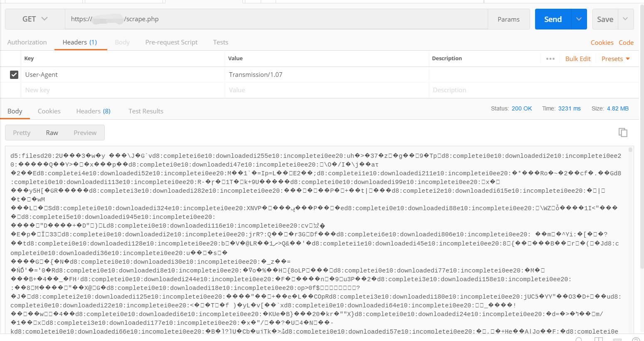The image size is (644, 341).
Task: Click the New key input field
Action: [123, 90]
